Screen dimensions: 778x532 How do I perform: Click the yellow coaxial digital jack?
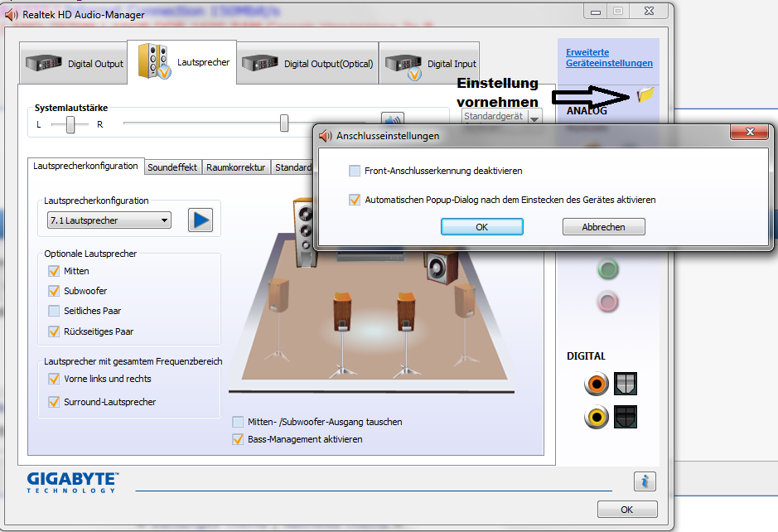point(597,417)
